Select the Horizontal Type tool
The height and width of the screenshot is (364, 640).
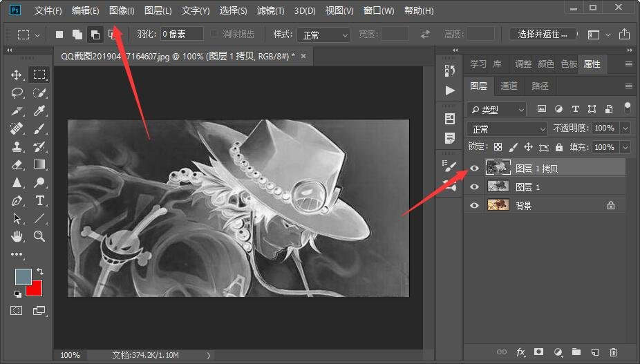pyautogui.click(x=39, y=200)
